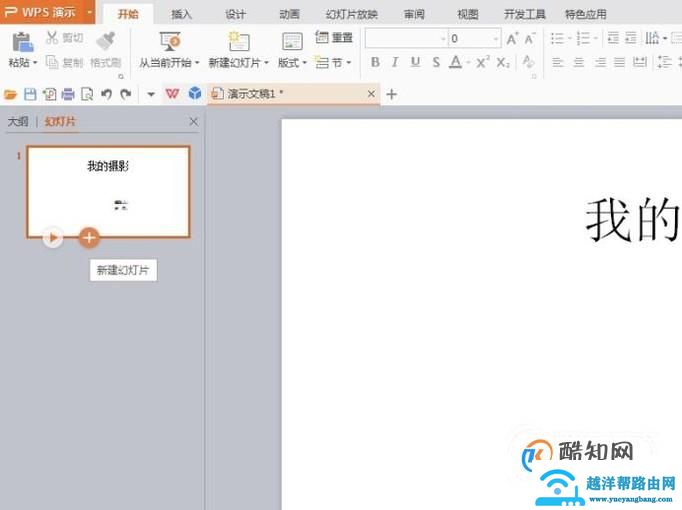Align text left
Screen dimensions: 682x510
(x=558, y=63)
